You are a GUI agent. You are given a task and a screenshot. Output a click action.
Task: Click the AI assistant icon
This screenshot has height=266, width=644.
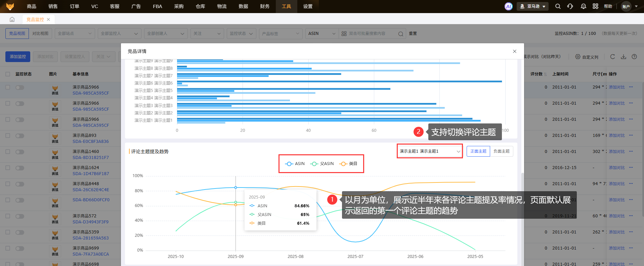[508, 6]
